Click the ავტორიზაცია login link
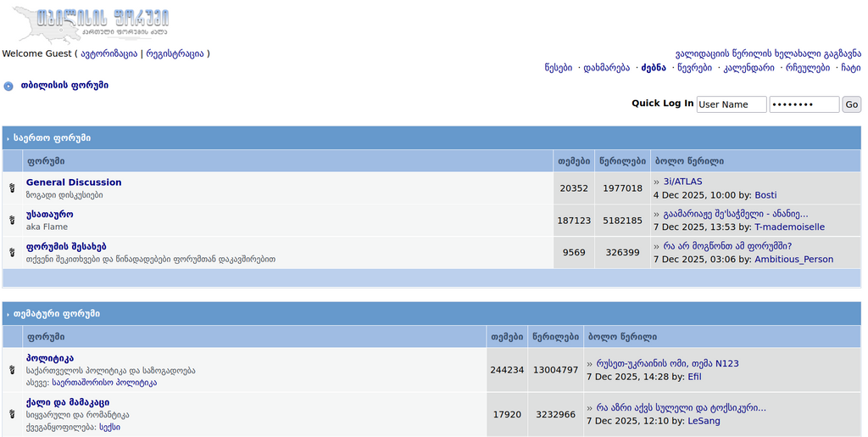Image resolution: width=868 pixels, height=437 pixels. click(x=109, y=53)
